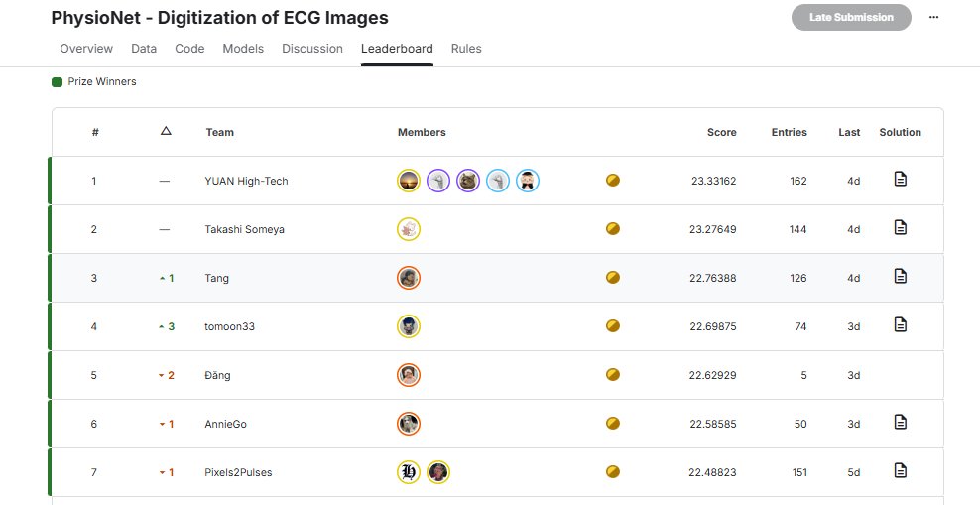The width and height of the screenshot is (980, 505).
Task: Open Pixels2Pulses team name
Action: click(239, 472)
